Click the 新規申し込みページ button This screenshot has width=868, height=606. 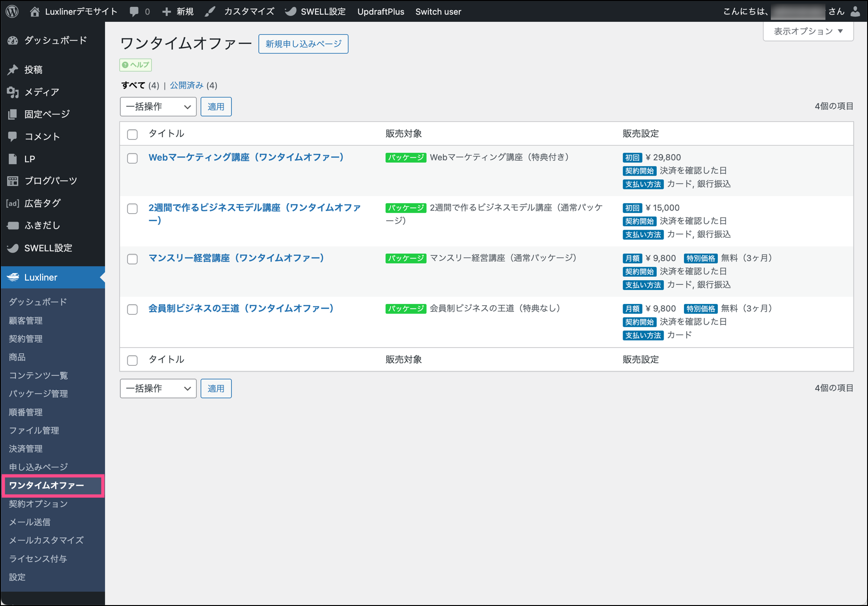click(303, 44)
